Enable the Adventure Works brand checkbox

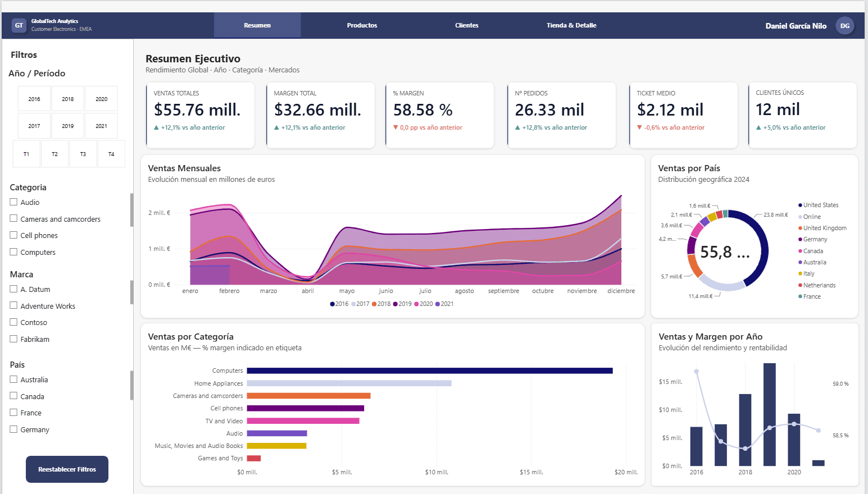[13, 306]
